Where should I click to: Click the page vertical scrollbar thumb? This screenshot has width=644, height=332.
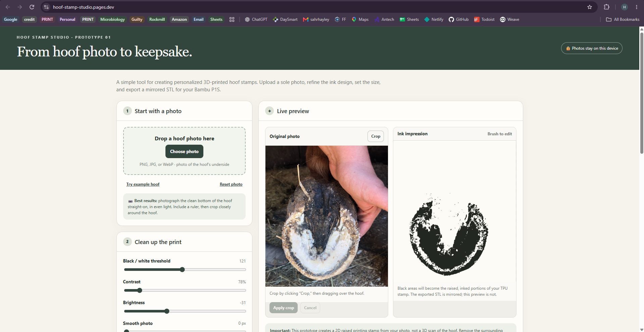[642, 93]
